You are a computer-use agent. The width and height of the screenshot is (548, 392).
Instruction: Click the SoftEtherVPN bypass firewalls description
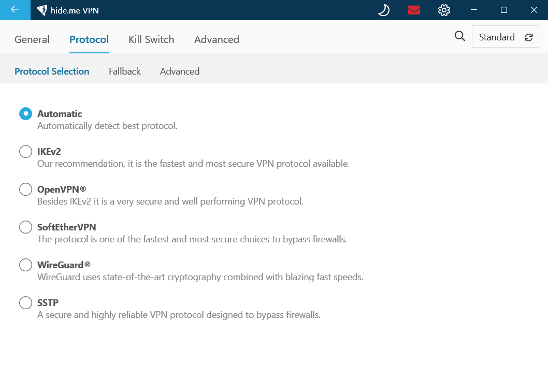(x=192, y=239)
